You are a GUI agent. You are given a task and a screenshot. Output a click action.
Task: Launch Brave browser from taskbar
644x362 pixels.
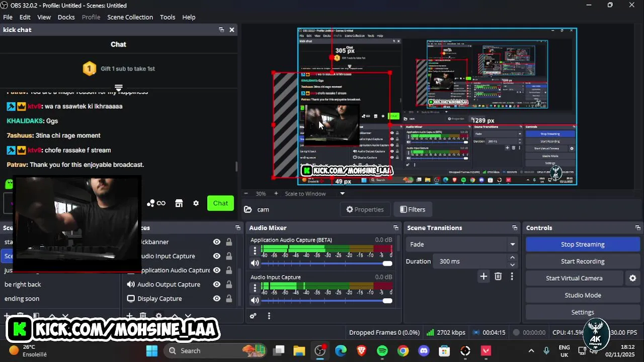coord(362,350)
